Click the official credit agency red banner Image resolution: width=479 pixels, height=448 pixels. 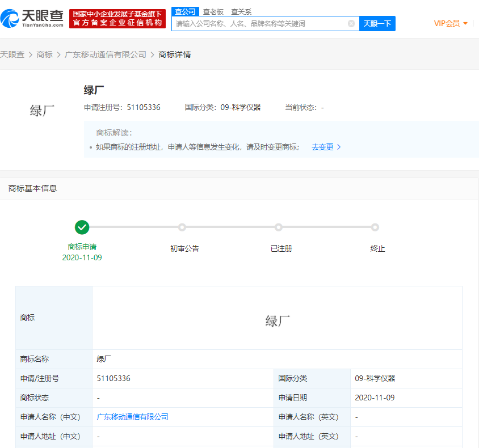(117, 19)
